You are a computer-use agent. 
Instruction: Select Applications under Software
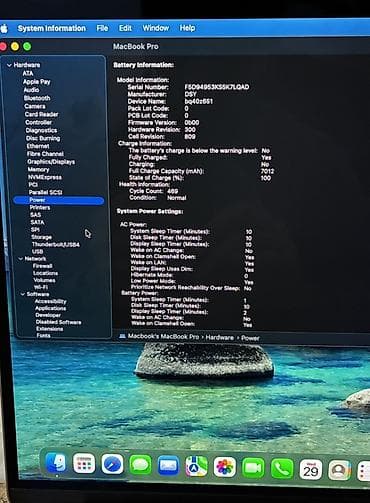(x=50, y=308)
